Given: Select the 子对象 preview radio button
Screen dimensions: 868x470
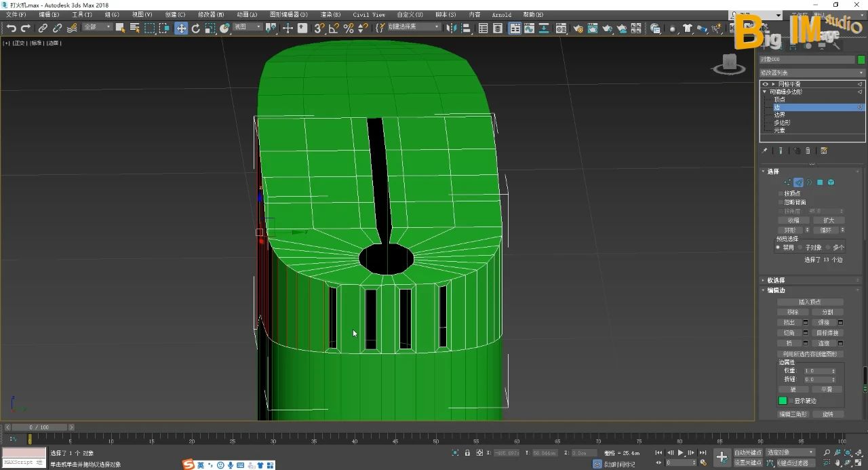Looking at the screenshot, I should [x=801, y=248].
